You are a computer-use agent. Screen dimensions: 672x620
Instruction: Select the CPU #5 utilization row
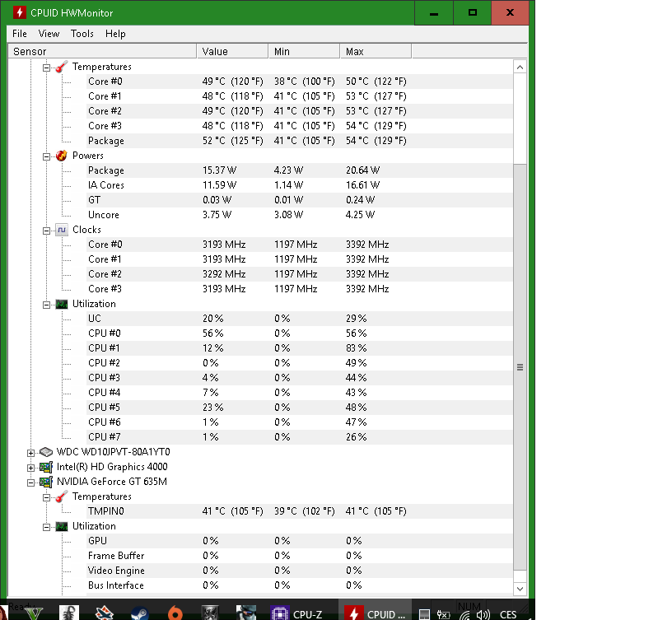299,408
